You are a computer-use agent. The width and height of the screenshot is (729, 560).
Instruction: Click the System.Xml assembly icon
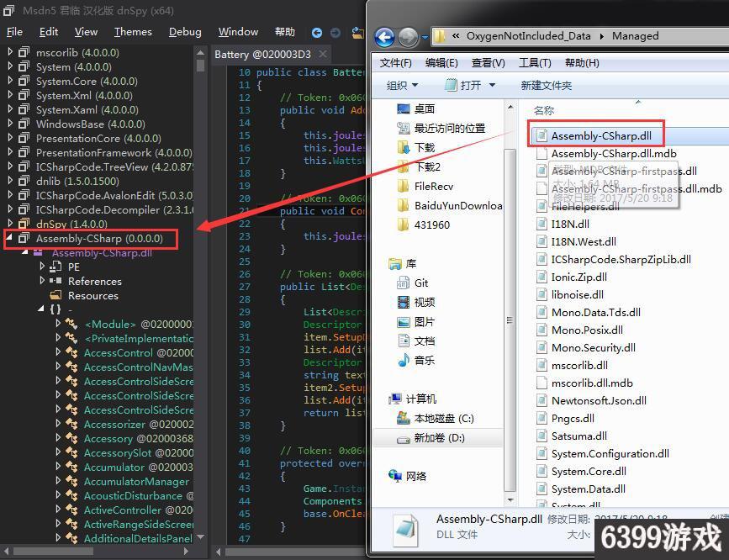(24, 95)
